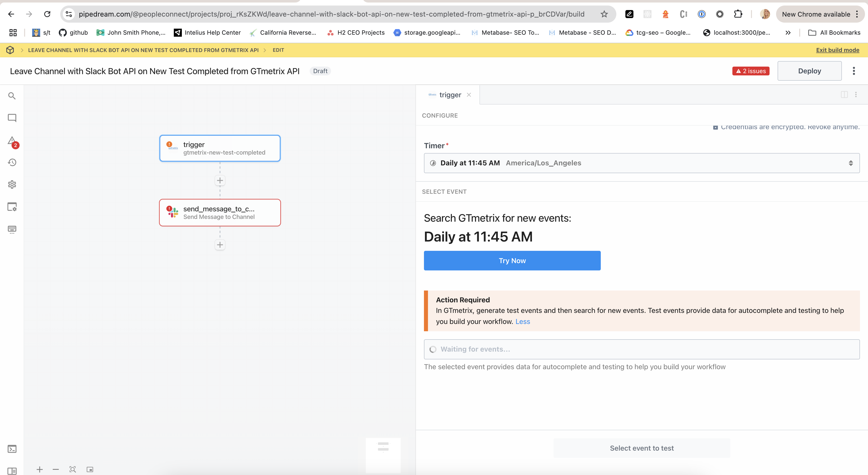Viewport: 868px width, 475px height.
Task: Open workflow settings gear icon
Action: tap(12, 184)
